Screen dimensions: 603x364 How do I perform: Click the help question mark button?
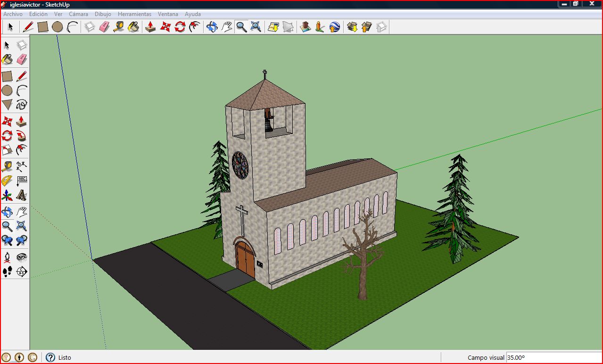[49, 357]
